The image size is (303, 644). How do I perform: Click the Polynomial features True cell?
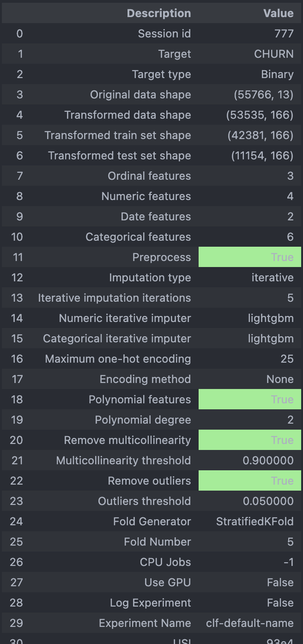(250, 400)
